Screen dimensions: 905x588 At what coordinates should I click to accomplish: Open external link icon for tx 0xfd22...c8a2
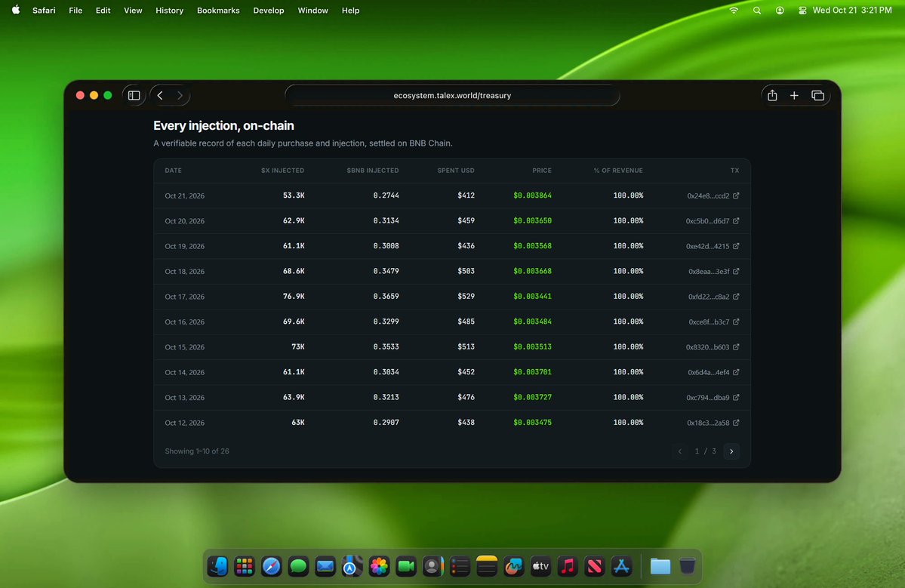click(x=736, y=297)
